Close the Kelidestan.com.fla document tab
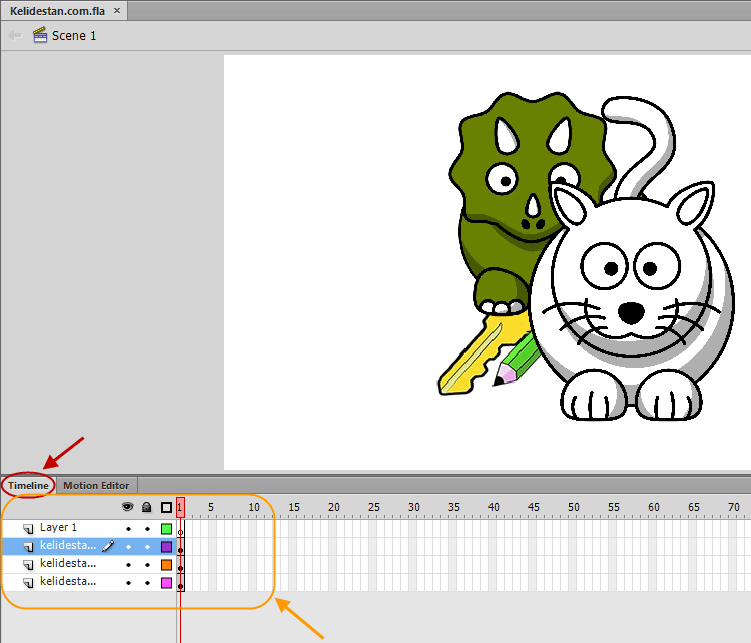The image size is (751, 643). (x=117, y=11)
